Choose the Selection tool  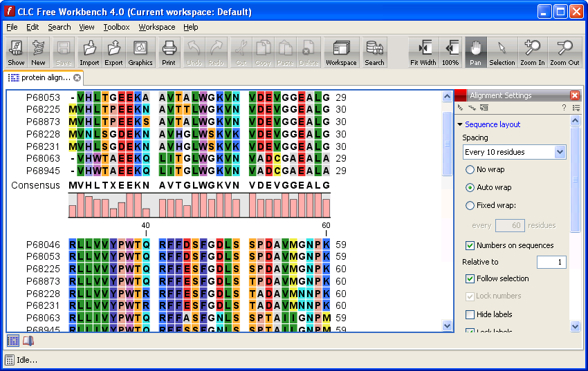tap(502, 53)
